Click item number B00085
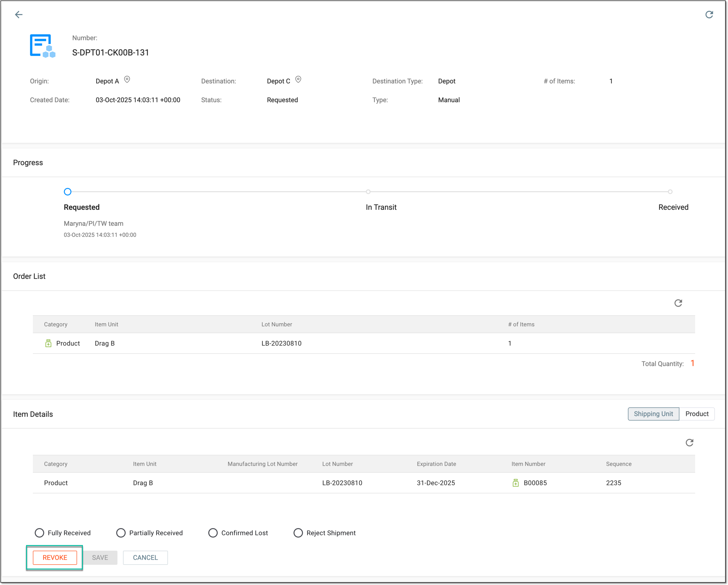This screenshot has width=728, height=585. [x=535, y=483]
